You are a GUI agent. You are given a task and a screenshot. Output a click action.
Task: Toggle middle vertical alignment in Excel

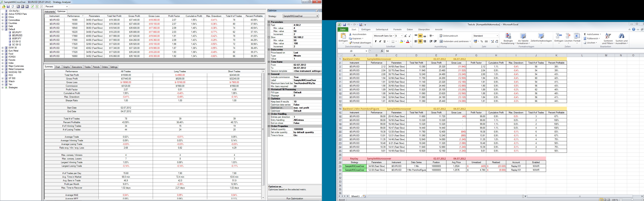[420, 36]
